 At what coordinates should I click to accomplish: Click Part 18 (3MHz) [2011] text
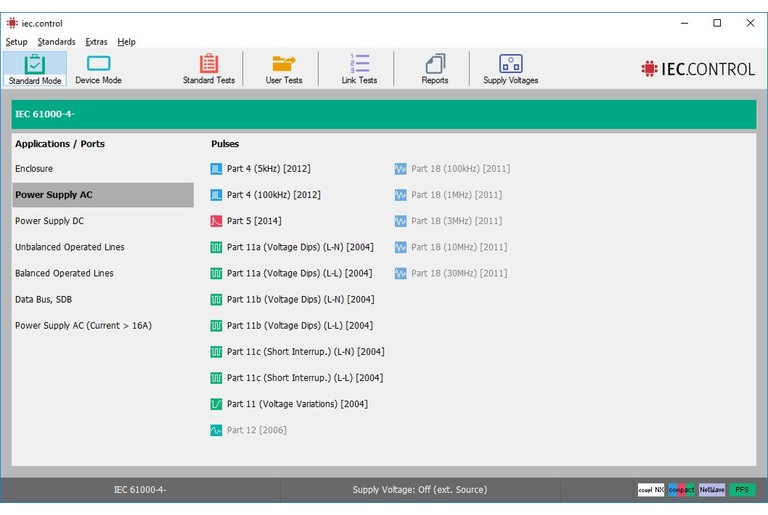tap(456, 221)
